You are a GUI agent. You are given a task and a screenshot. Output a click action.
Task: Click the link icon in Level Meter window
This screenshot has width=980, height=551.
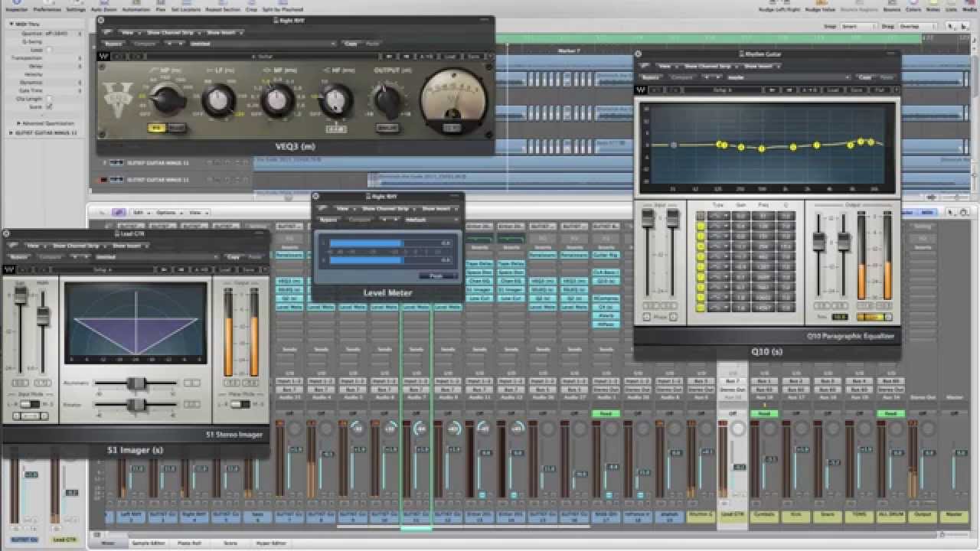[322, 208]
